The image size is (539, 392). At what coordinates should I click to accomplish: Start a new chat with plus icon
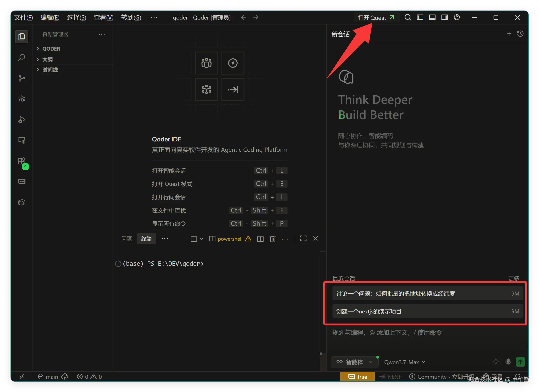coord(509,34)
